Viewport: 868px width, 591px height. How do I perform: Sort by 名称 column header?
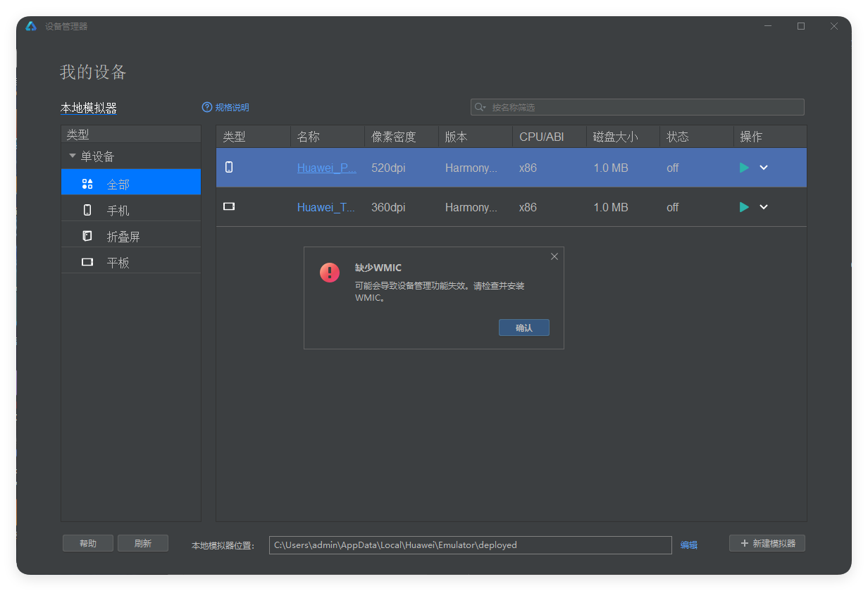click(328, 137)
